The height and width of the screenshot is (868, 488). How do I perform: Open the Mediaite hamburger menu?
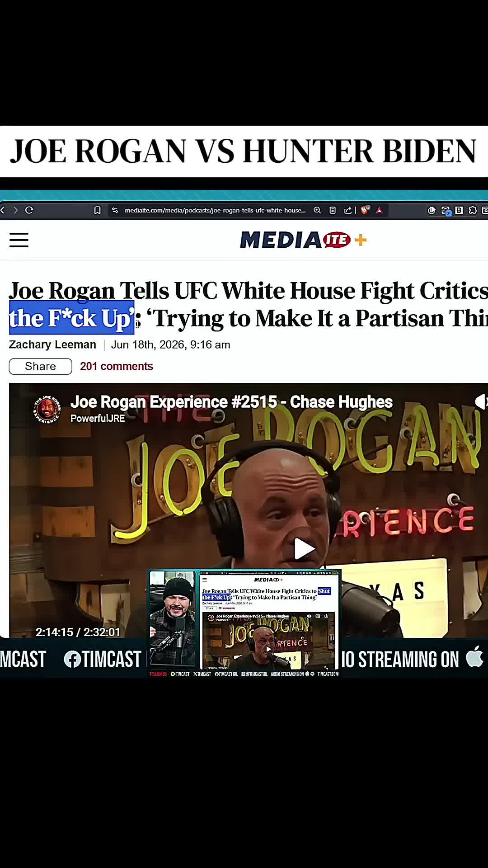click(19, 240)
